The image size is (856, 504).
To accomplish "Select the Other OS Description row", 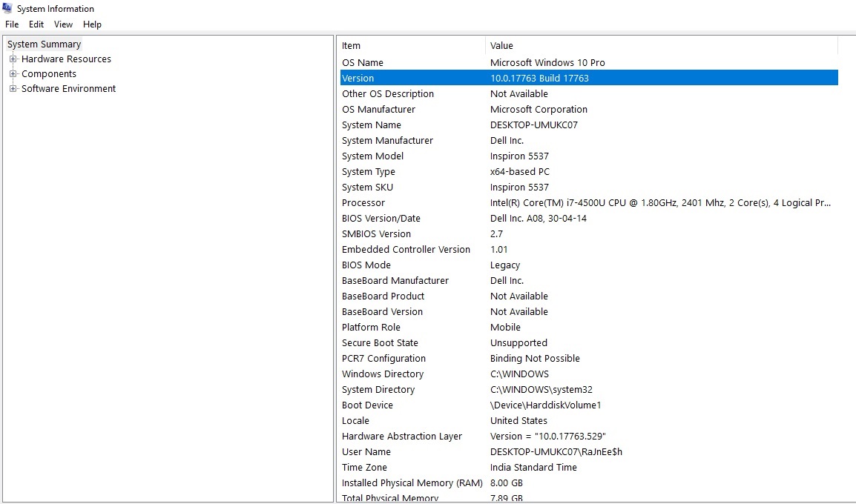I will (589, 94).
